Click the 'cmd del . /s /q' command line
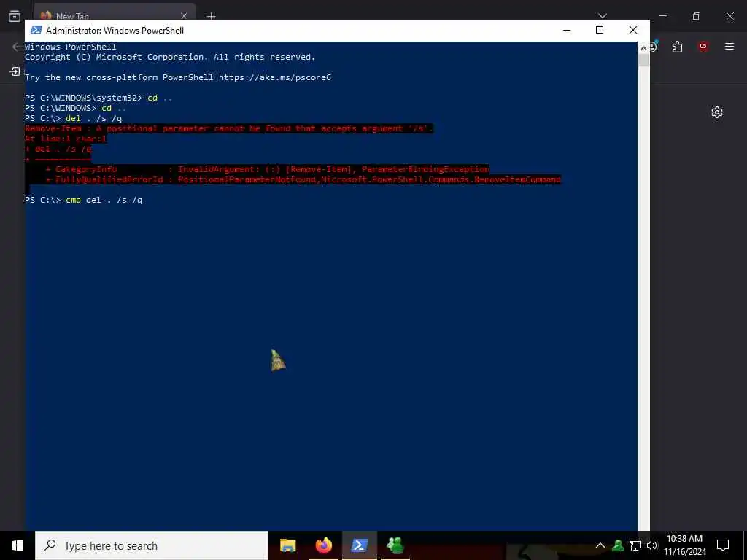Screen dimensions: 747x560 [x=83, y=200]
